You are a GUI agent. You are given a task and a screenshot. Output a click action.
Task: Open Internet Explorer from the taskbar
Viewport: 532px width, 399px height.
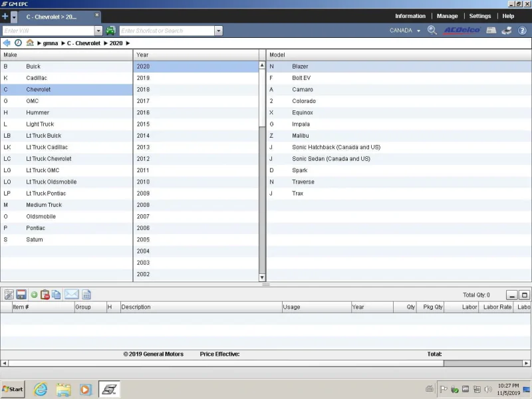point(41,389)
